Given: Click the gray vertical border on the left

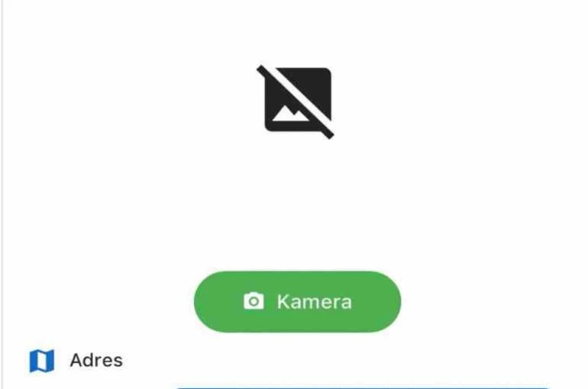Looking at the screenshot, I should pos(2,194).
